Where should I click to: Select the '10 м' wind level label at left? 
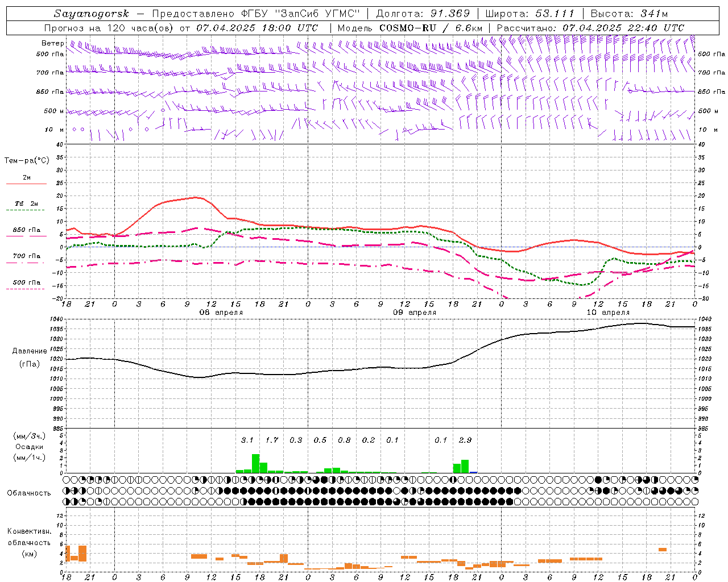click(54, 130)
